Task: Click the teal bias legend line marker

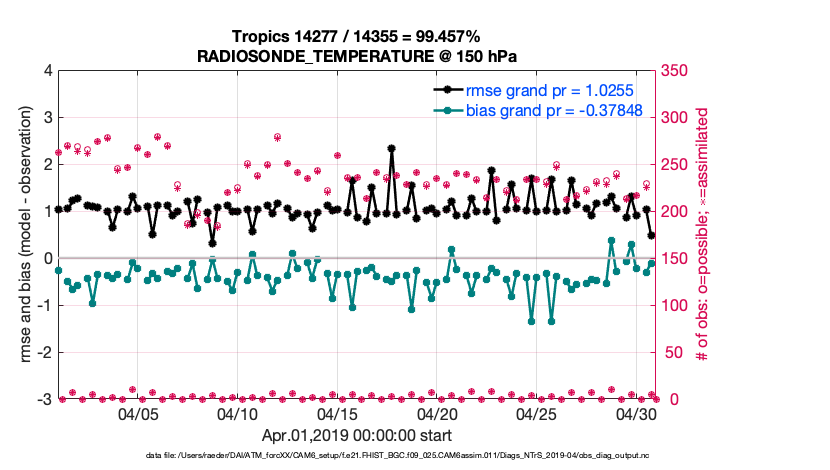Action: pos(447,110)
